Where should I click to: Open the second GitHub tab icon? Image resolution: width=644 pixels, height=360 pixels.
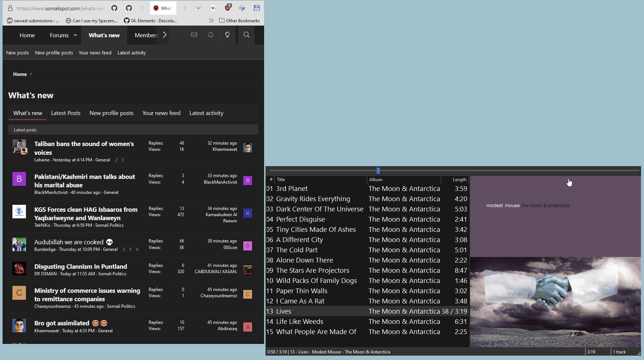tap(129, 8)
